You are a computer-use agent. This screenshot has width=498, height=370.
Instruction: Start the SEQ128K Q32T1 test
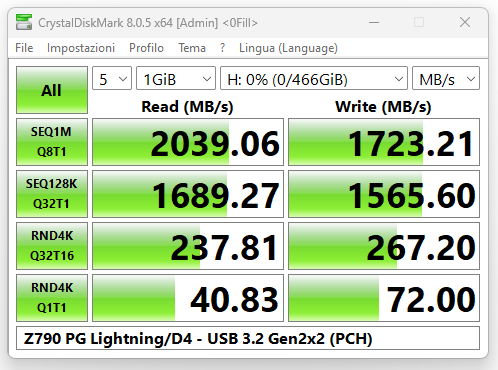(x=52, y=194)
